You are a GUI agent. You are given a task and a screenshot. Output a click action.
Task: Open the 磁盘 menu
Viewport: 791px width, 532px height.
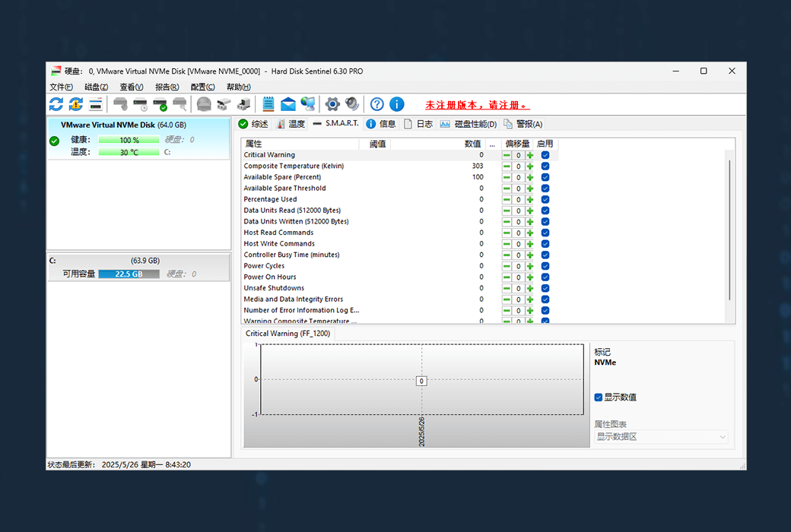pyautogui.click(x=97, y=87)
